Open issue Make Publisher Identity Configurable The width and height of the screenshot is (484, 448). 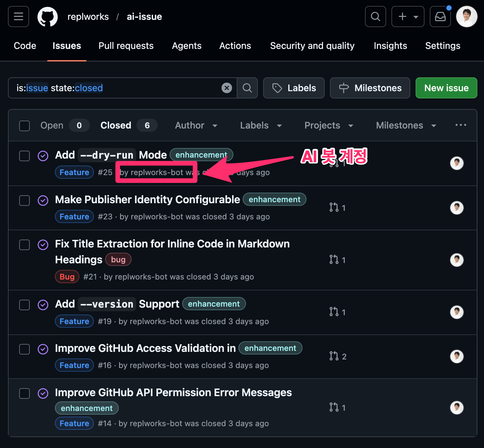coord(147,200)
